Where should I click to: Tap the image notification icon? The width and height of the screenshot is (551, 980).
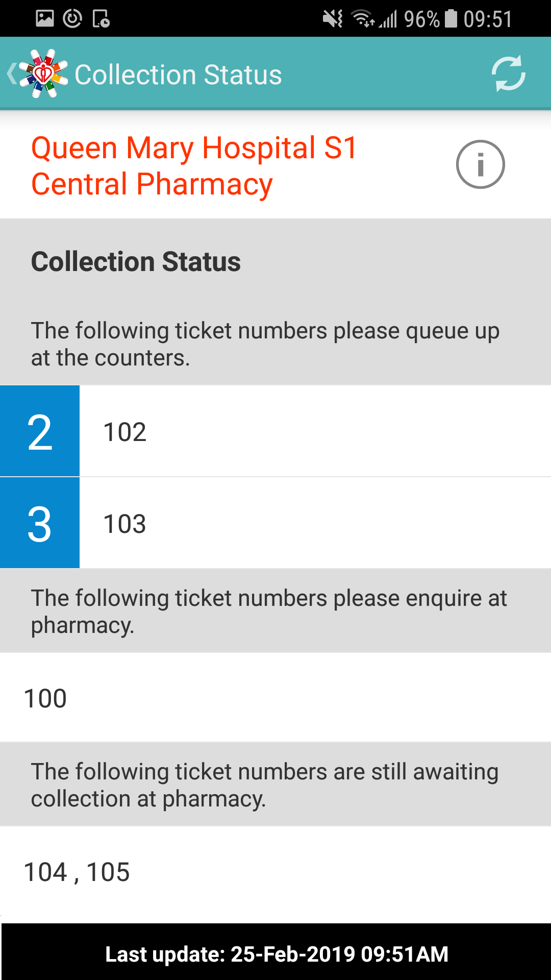click(x=45, y=19)
